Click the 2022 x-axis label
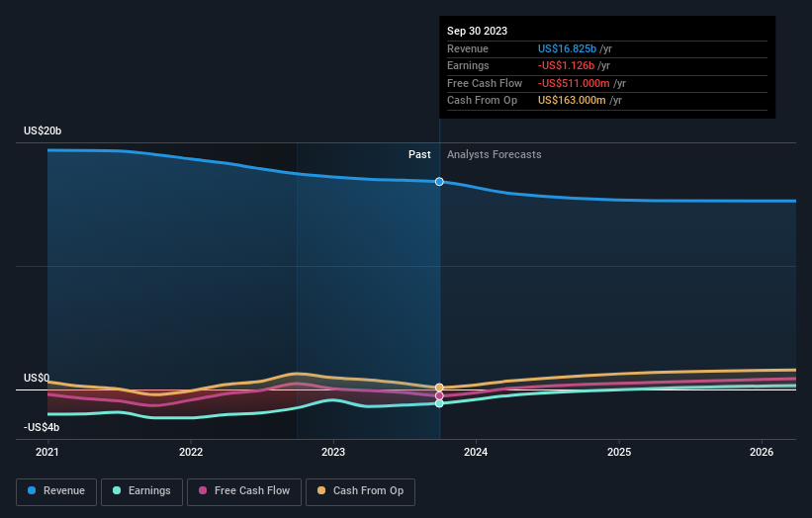Image resolution: width=812 pixels, height=518 pixels. click(x=191, y=452)
